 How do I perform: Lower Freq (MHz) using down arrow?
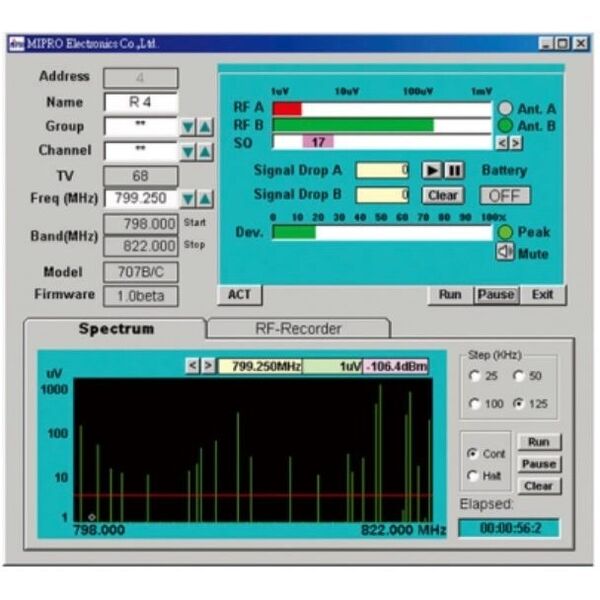(188, 199)
